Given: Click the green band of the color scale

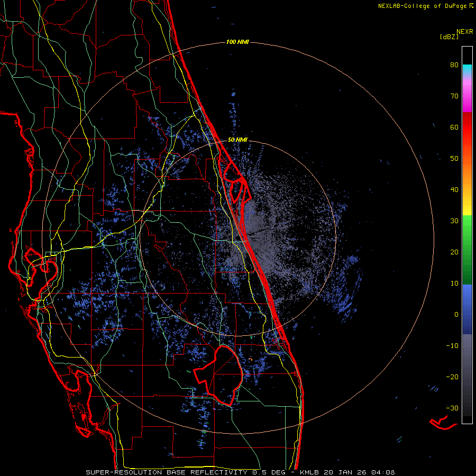Looking at the screenshot, I should click(467, 250).
